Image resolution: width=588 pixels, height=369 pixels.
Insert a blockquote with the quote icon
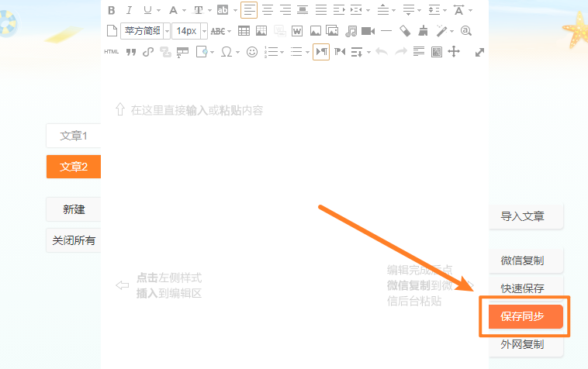tap(131, 52)
